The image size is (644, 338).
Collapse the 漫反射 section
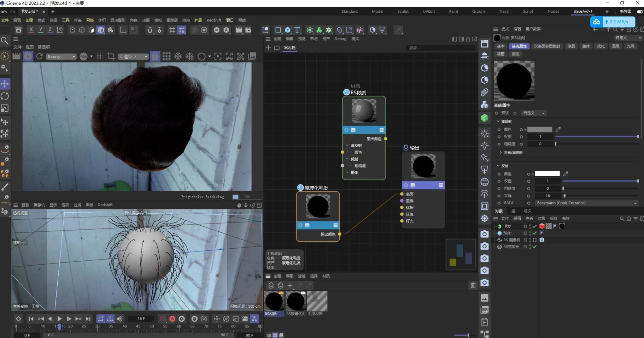tap(498, 121)
